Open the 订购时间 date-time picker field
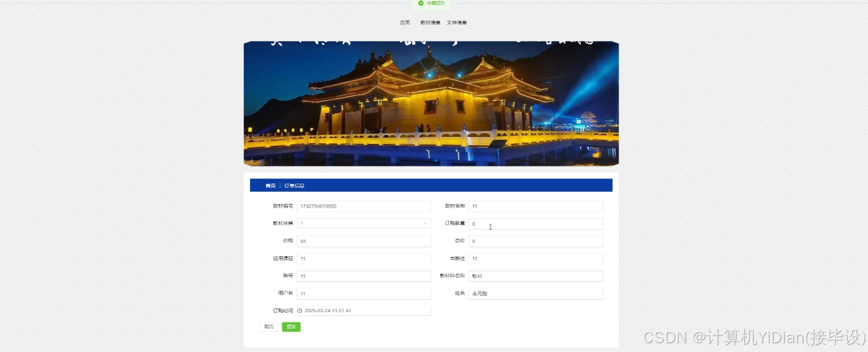 tap(364, 310)
